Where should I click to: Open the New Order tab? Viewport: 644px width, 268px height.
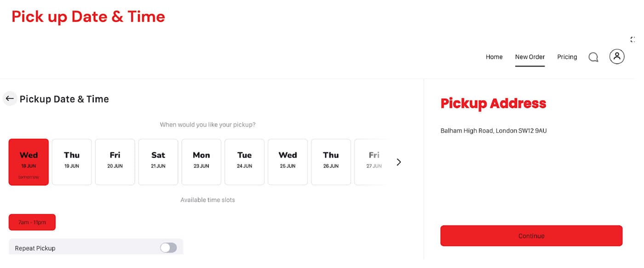click(x=530, y=57)
